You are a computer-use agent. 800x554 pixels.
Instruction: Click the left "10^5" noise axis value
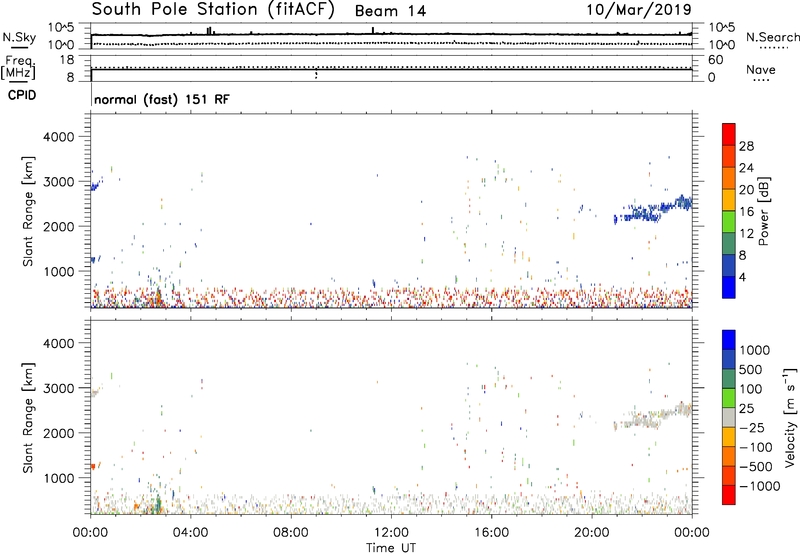[61, 28]
